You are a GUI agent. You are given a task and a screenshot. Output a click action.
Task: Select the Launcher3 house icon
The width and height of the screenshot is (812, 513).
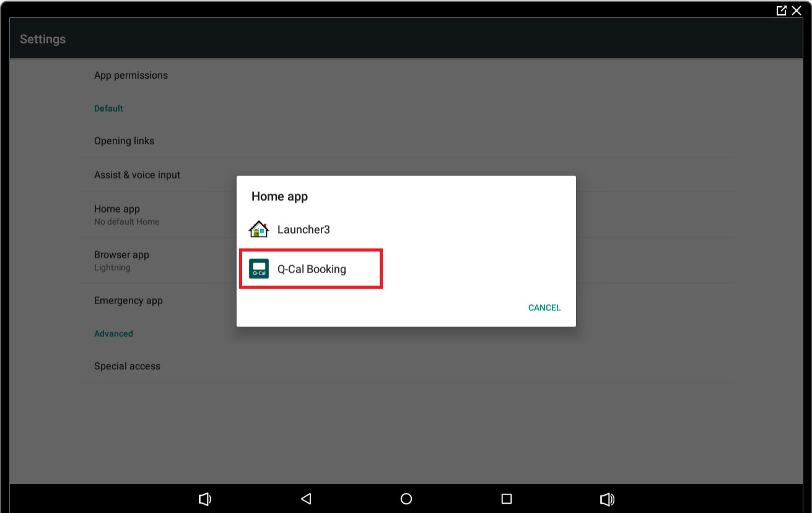258,229
